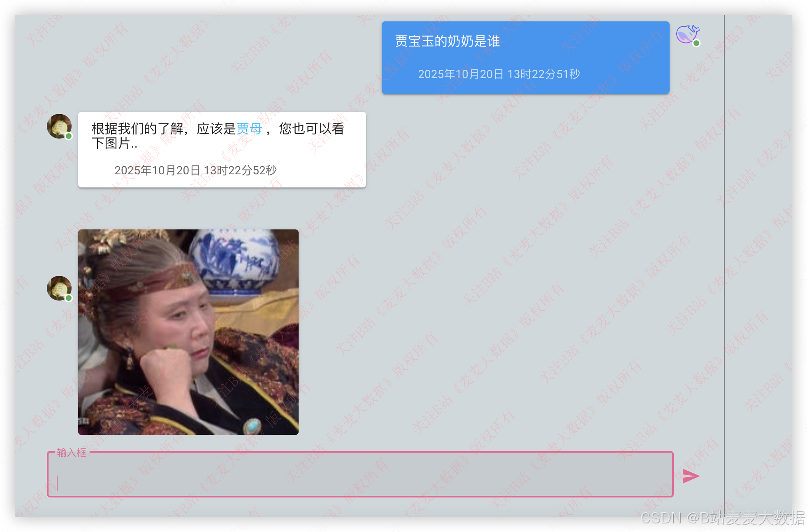Click the 输入框 floating label
Viewport: 807px width, 532px height.
tap(72, 453)
